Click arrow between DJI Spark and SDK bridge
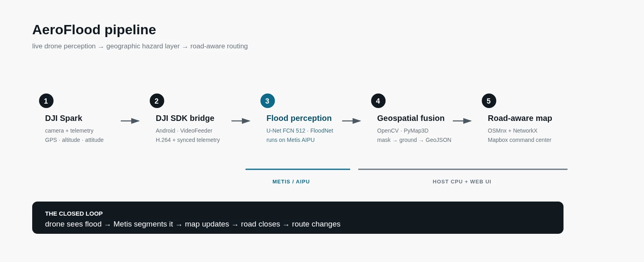The width and height of the screenshot is (644, 262). tap(130, 121)
